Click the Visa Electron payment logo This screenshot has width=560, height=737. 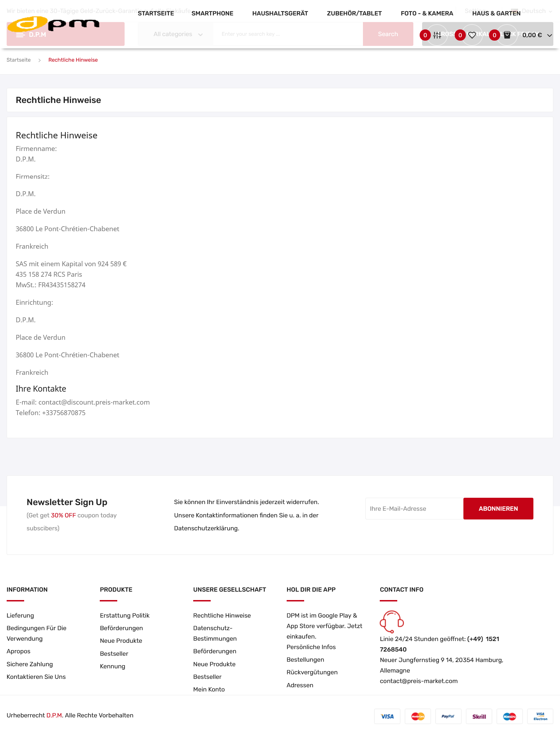540,716
